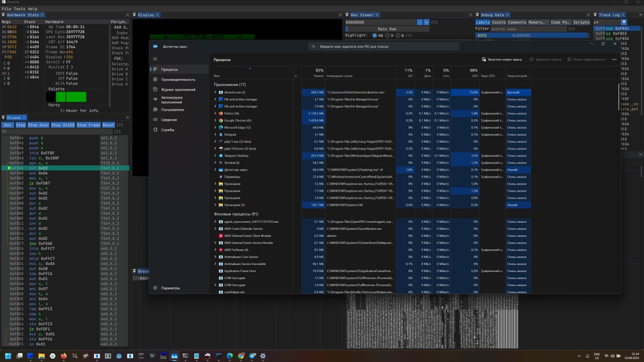This screenshot has width=644, height=362.
Task: Click the Task Manager process search field
Action: click(383, 46)
